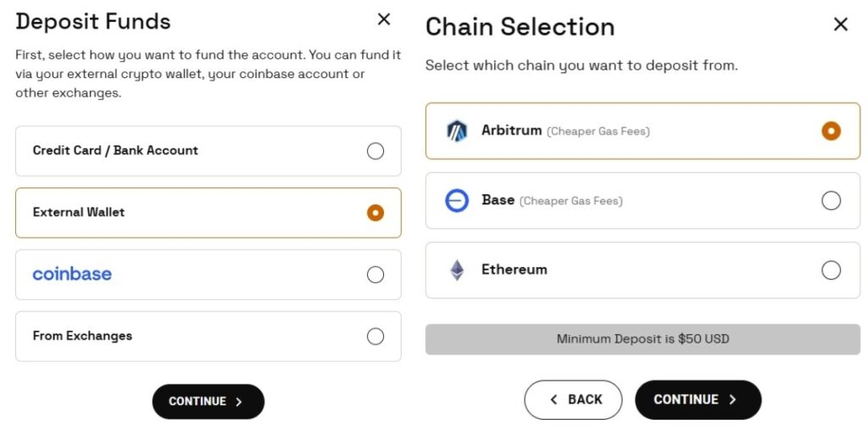Choose the Base chain radio button

click(x=831, y=201)
